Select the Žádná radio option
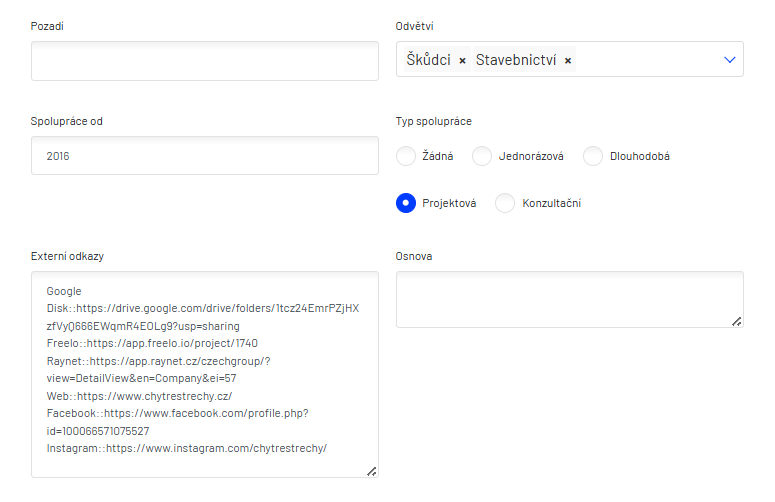Screen dimensions: 775x502 coord(406,156)
